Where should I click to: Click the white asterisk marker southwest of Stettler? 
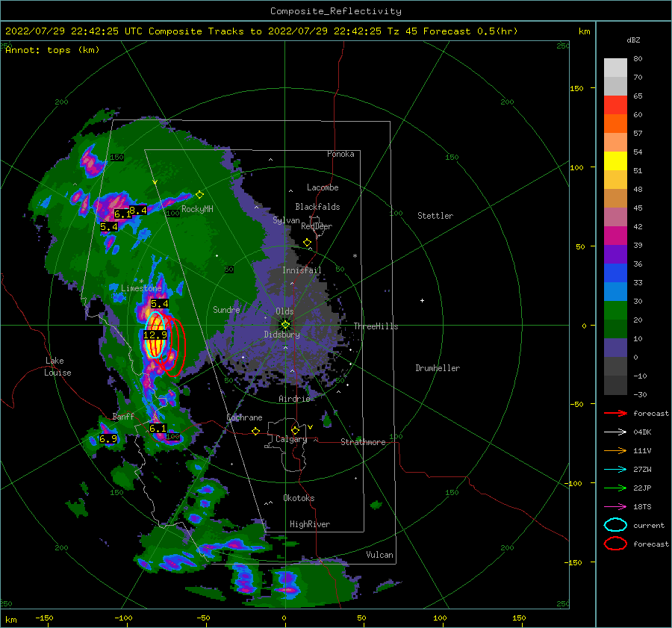[x=355, y=256]
